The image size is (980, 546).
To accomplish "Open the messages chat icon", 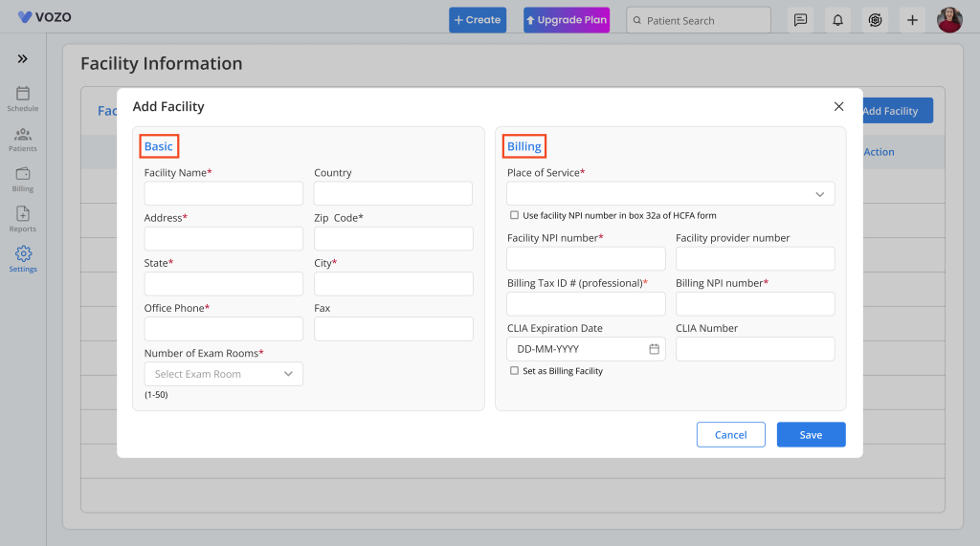I will click(800, 20).
